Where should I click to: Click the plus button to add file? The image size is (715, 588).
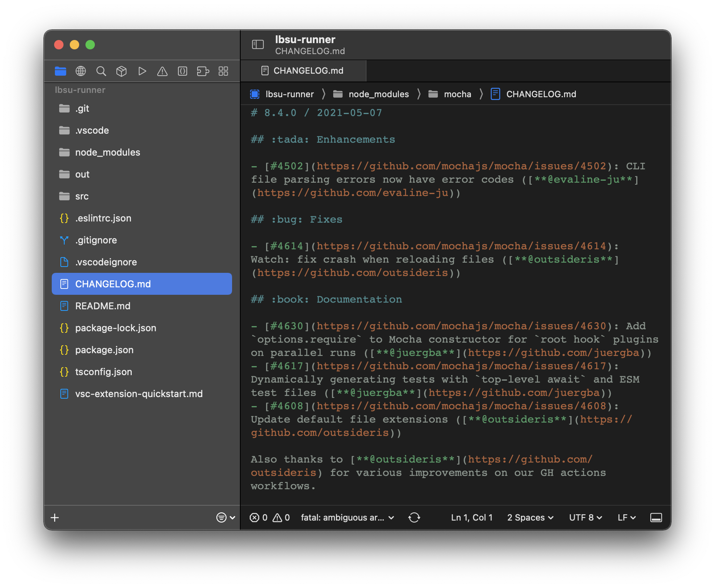point(55,517)
